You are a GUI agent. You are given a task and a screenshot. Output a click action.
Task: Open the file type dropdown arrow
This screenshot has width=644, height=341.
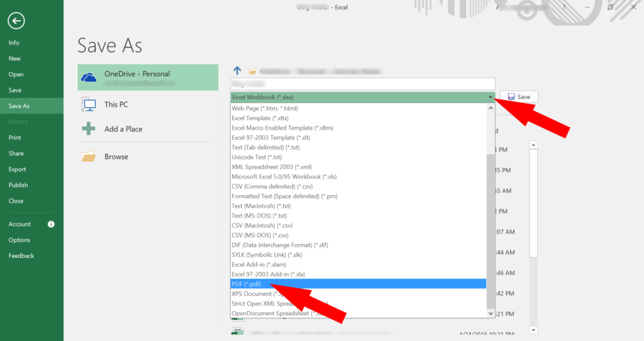tap(491, 98)
